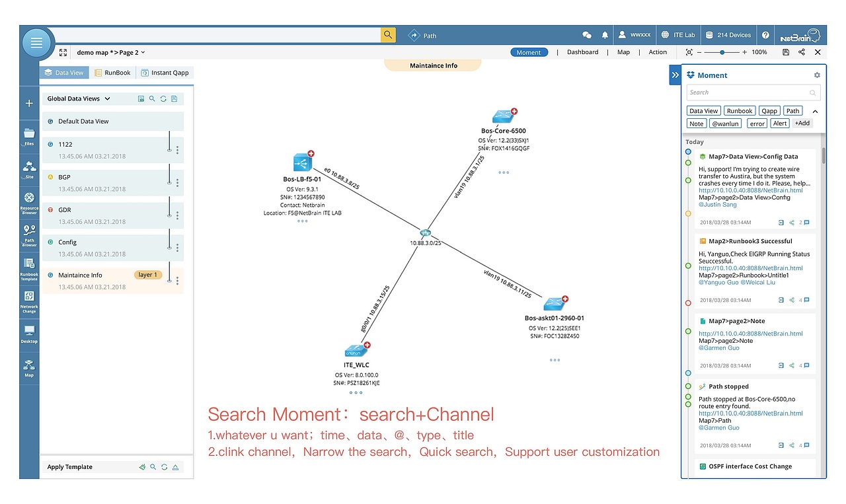Toggle the @wanlun channel filter
Screen dimensions: 846x504
point(725,124)
